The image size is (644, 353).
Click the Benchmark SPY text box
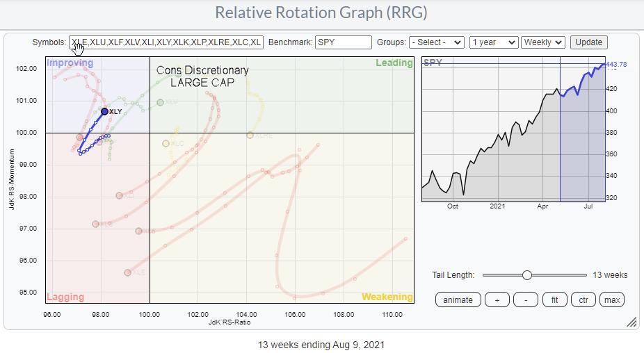343,42
